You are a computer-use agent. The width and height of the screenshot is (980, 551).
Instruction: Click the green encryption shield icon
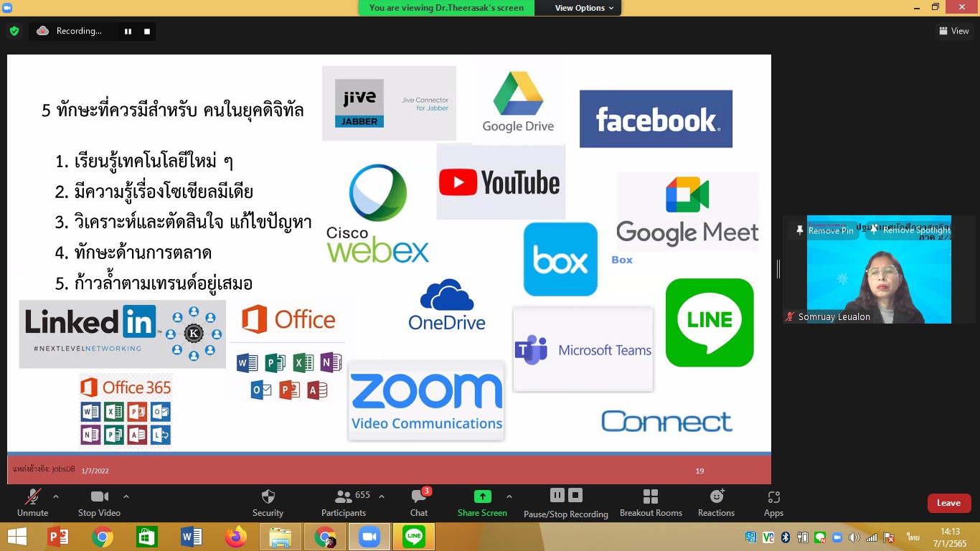[x=14, y=31]
